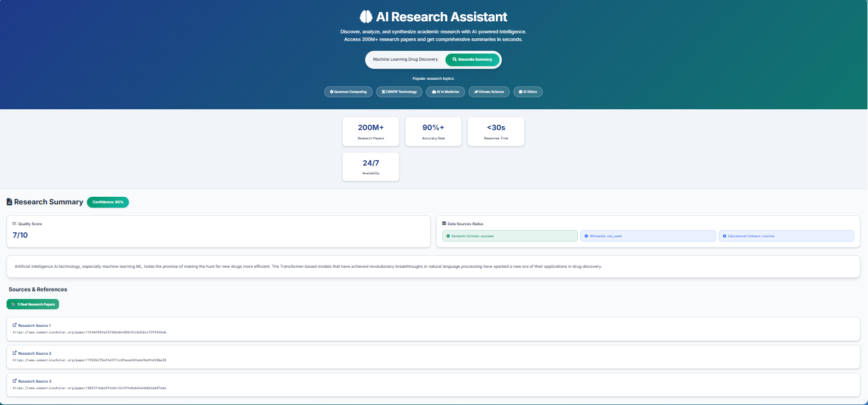
Task: Click the Wikipedia: not_used status pill
Action: [648, 236]
